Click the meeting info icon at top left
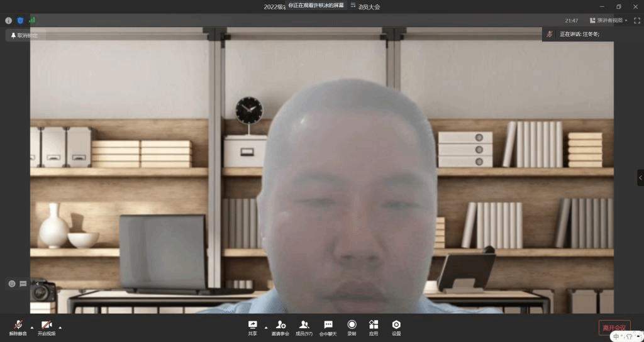This screenshot has height=342, width=644. pyautogui.click(x=8, y=21)
